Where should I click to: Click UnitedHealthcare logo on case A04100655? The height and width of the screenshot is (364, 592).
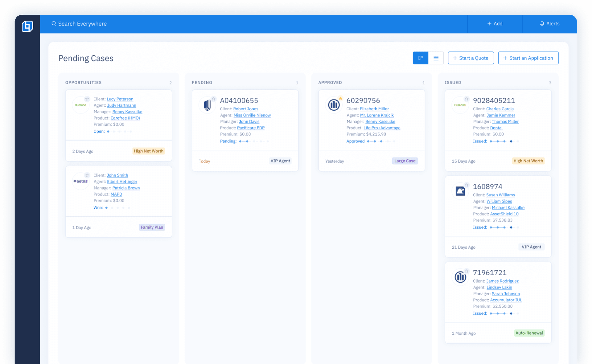tap(207, 105)
